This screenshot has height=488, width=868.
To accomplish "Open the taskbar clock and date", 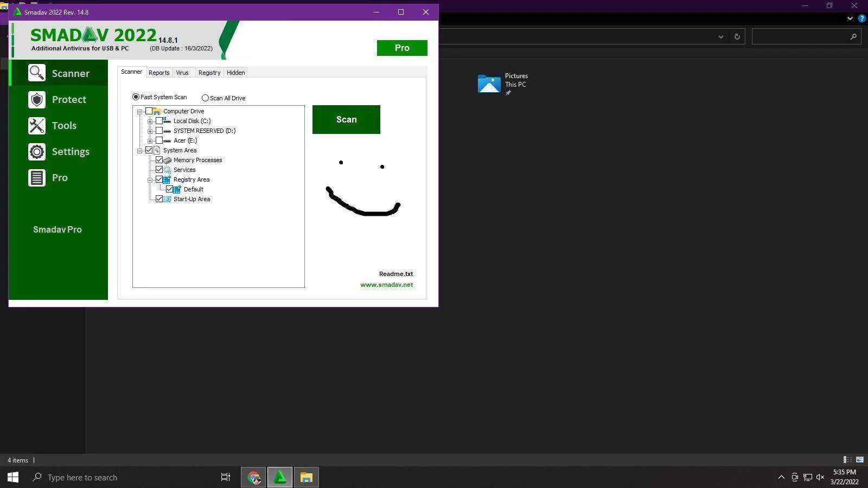I will tap(845, 477).
